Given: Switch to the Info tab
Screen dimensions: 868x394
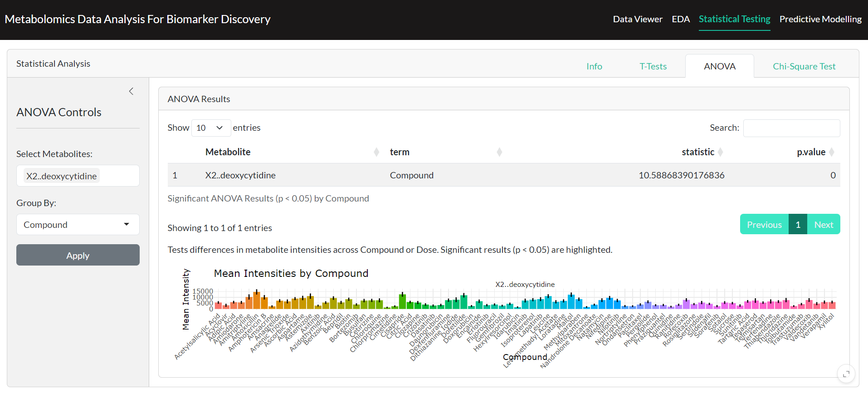Looking at the screenshot, I should 594,66.
